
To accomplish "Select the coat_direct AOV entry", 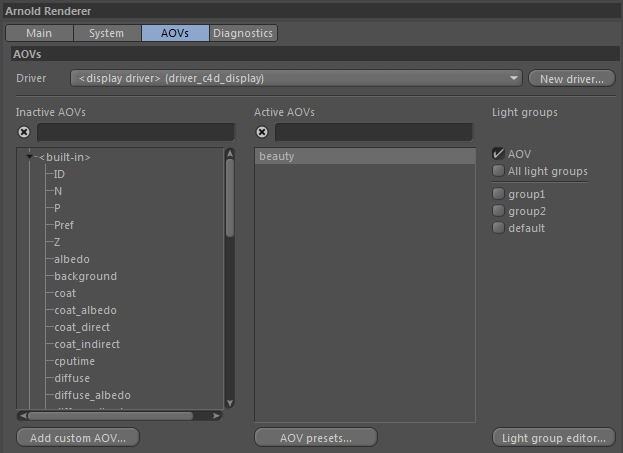I will click(x=82, y=327).
